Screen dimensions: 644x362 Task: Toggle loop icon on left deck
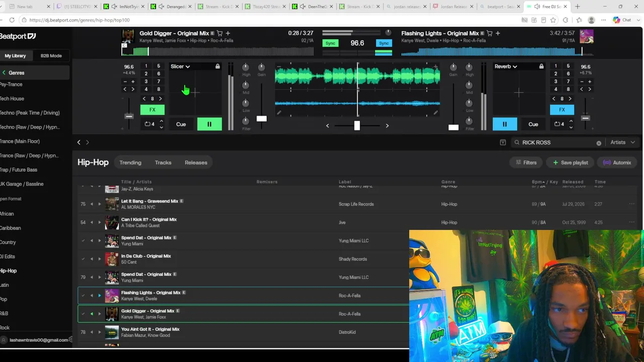pyautogui.click(x=148, y=124)
